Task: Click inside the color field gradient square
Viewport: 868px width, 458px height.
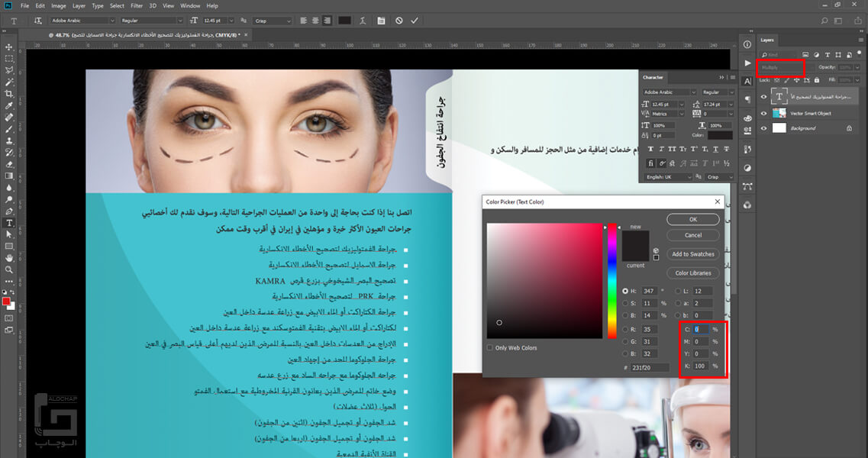Action: [x=544, y=282]
